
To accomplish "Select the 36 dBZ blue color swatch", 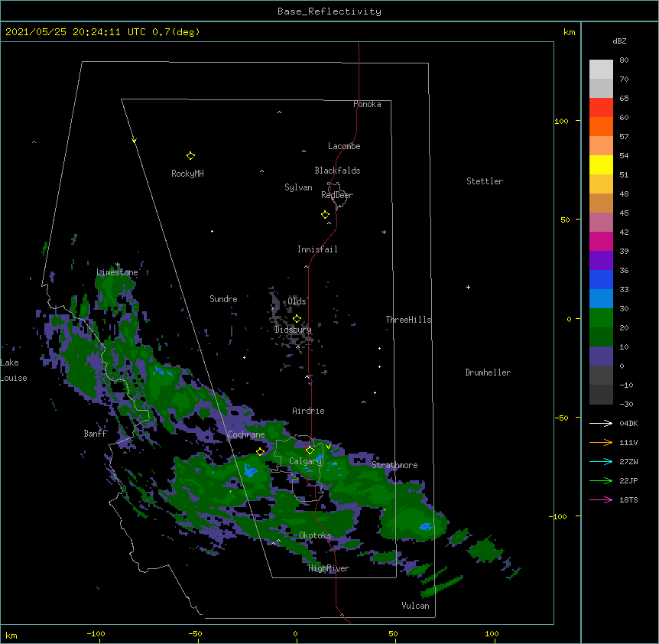I will coord(601,279).
